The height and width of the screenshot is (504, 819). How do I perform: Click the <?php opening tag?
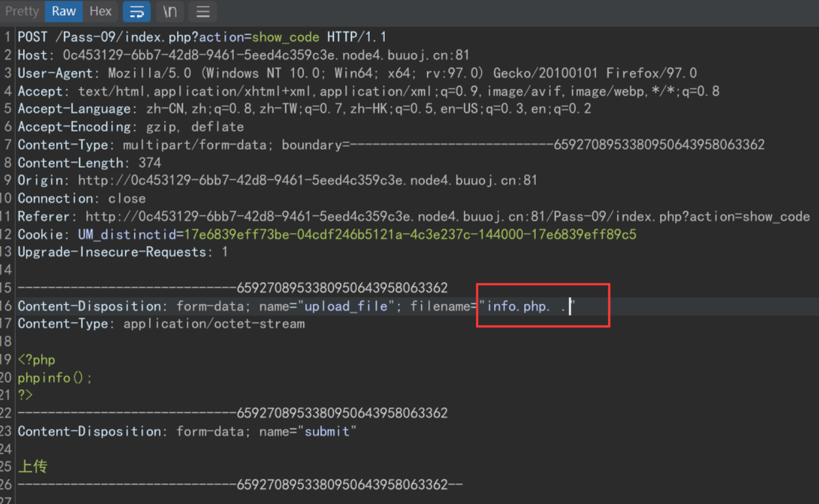36,360
